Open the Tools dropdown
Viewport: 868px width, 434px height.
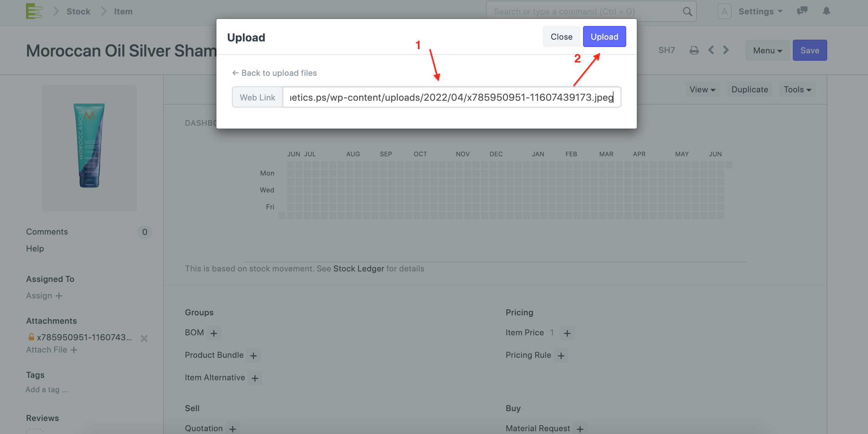(797, 90)
